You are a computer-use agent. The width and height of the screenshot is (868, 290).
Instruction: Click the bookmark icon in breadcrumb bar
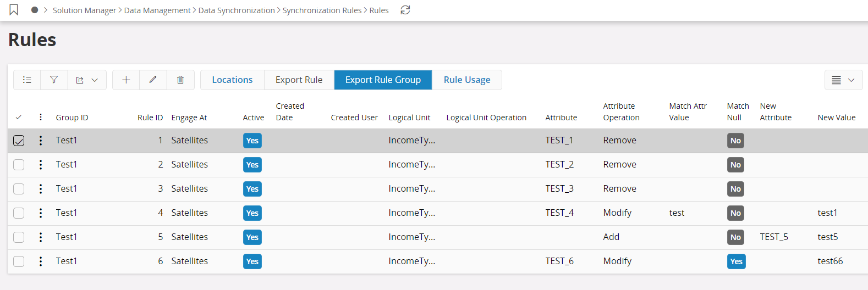tap(14, 10)
